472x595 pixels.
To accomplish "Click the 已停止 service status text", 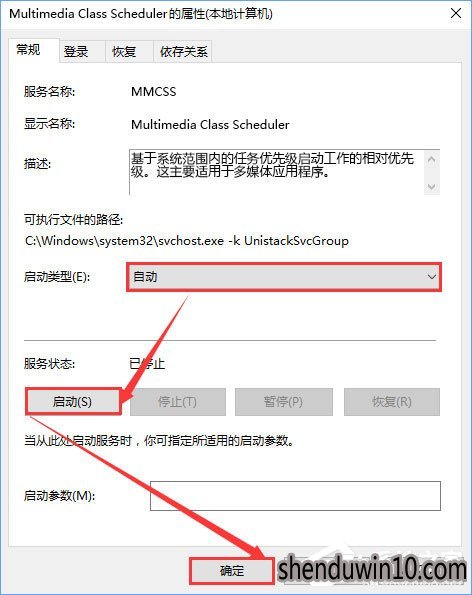I will (x=147, y=364).
